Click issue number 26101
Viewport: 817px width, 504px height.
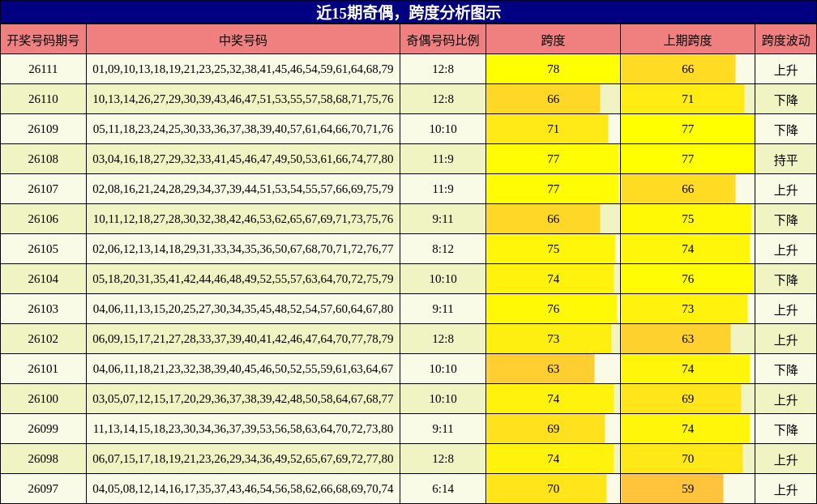tap(43, 369)
